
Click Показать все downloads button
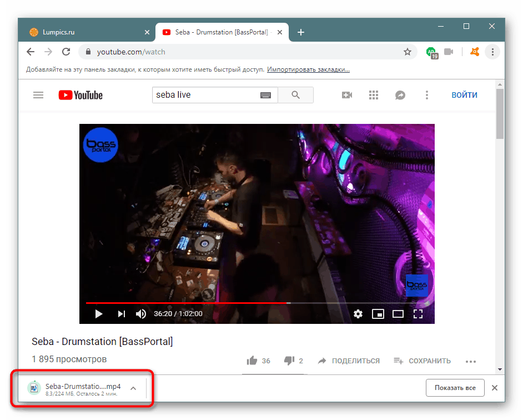pyautogui.click(x=455, y=388)
